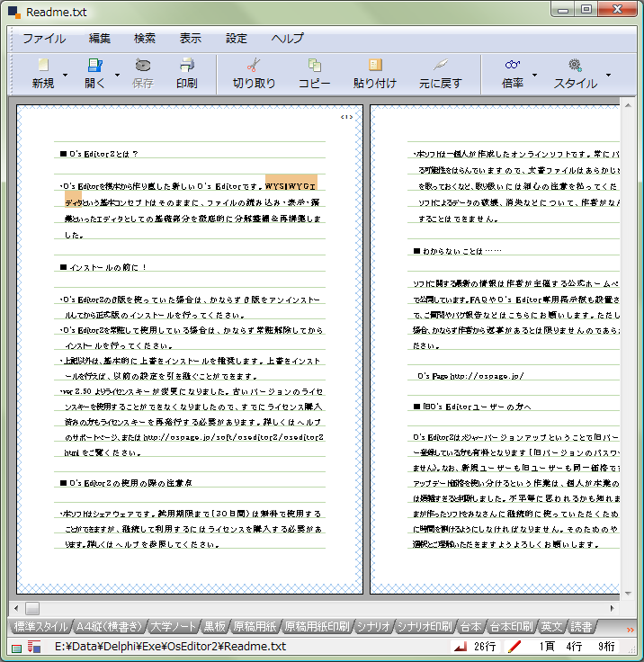Image resolution: width=644 pixels, height=662 pixels.
Task: Click the highlighted WYSIWYG text
Action: pyautogui.click(x=291, y=186)
